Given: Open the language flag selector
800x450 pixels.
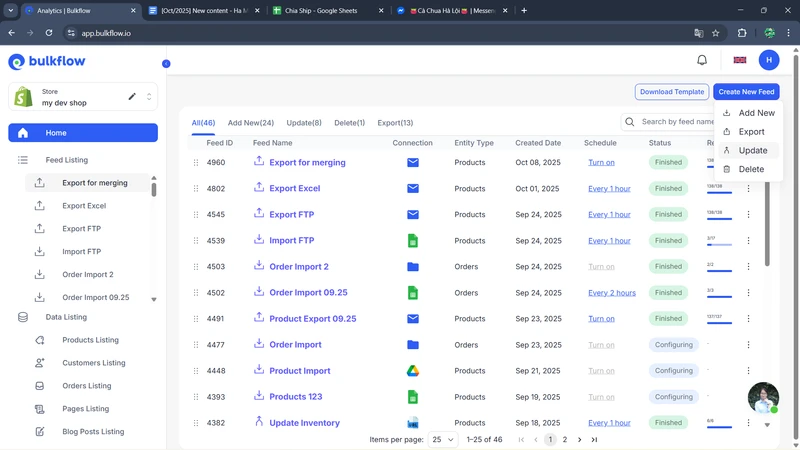Looking at the screenshot, I should (x=740, y=60).
